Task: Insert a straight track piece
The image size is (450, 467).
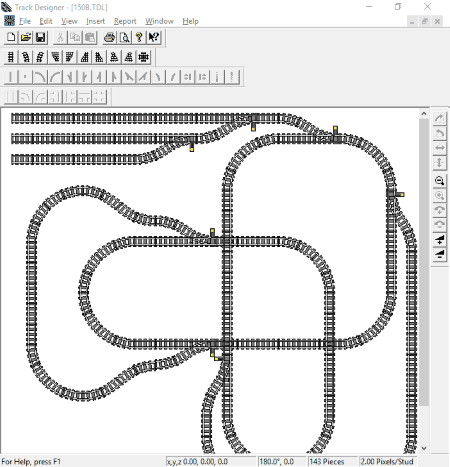Action: 11,57
